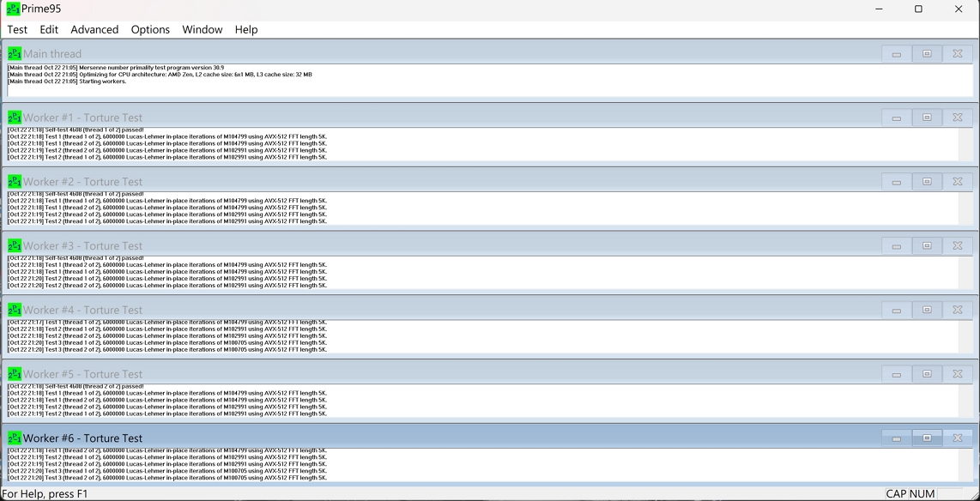Close the Worker #4 Torture Test window

(x=958, y=310)
